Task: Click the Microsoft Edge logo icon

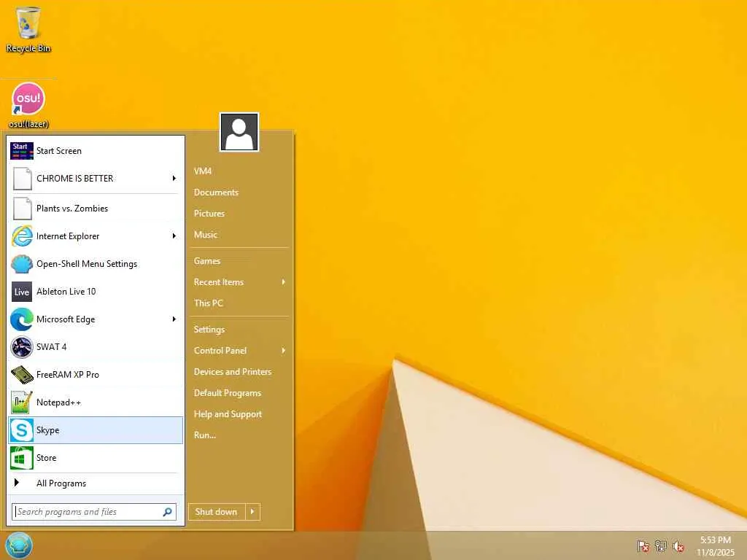Action: (22, 319)
